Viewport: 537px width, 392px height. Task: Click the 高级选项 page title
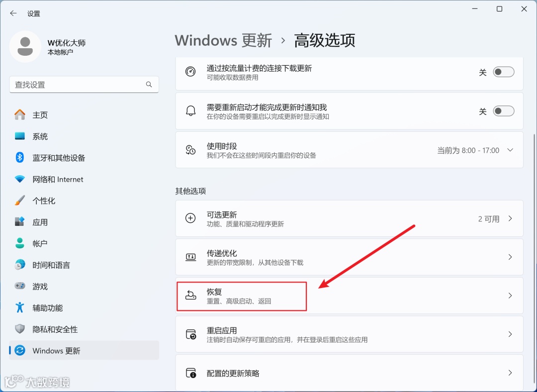324,40
